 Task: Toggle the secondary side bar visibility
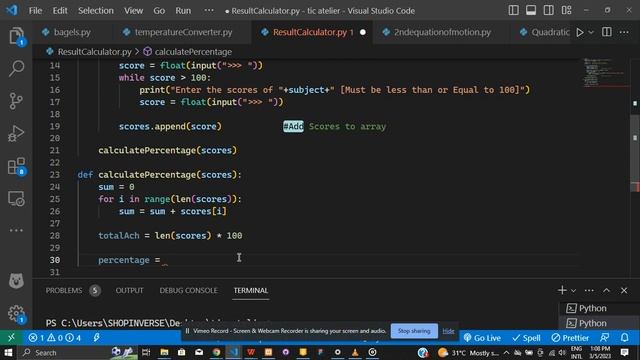pyautogui.click(x=549, y=10)
